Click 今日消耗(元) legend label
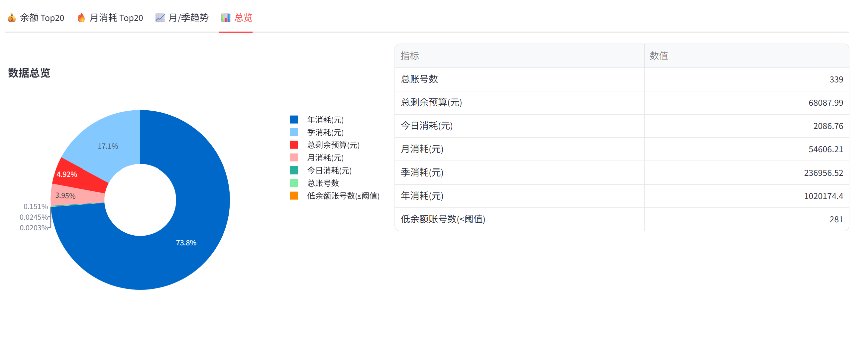The image size is (868, 337). (x=329, y=170)
